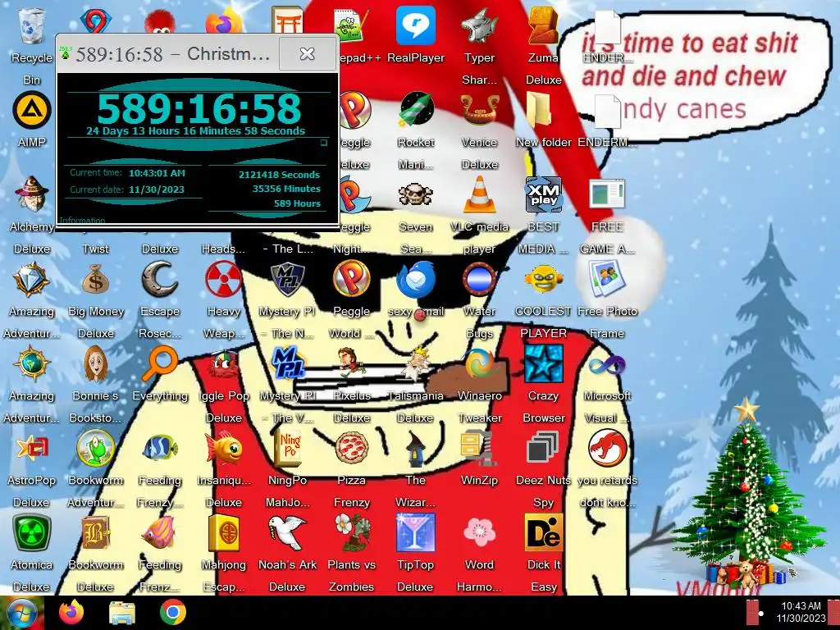Open Heavy Weapon radiation icon

223,279
